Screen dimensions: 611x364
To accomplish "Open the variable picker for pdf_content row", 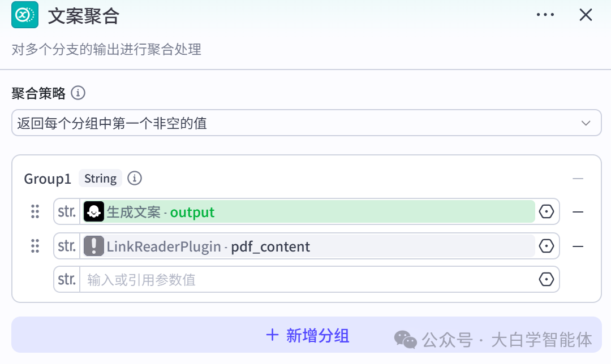I will (545, 246).
